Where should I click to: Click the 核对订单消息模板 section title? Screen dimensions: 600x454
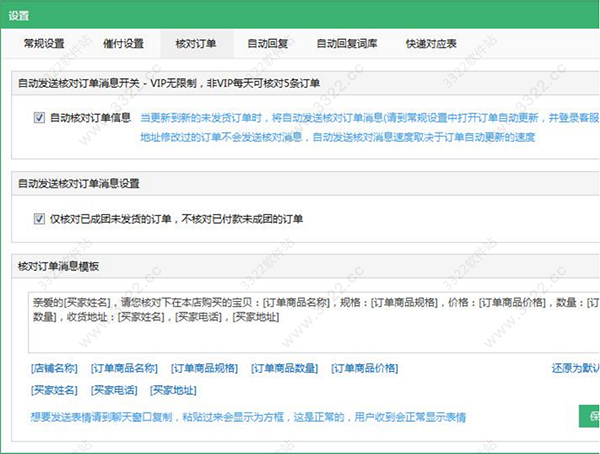click(59, 266)
